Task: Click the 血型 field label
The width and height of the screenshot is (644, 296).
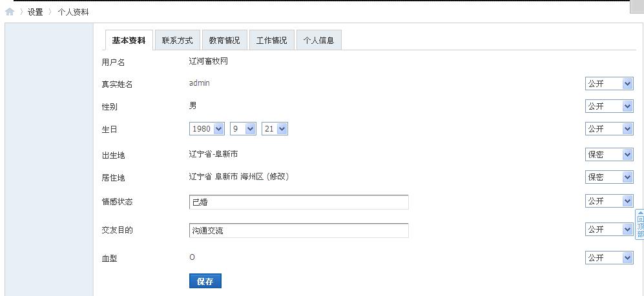Action: (x=109, y=259)
